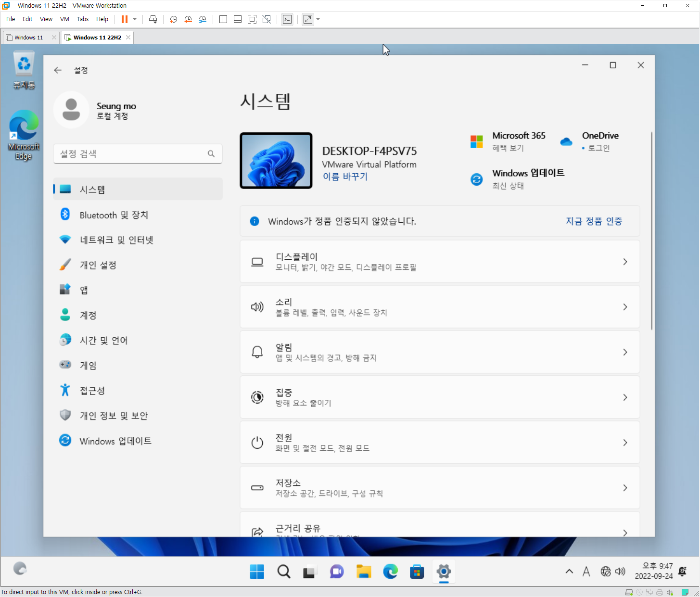The width and height of the screenshot is (700, 597).
Task: Open 접근성 settings in the sidebar
Action: pos(138,390)
